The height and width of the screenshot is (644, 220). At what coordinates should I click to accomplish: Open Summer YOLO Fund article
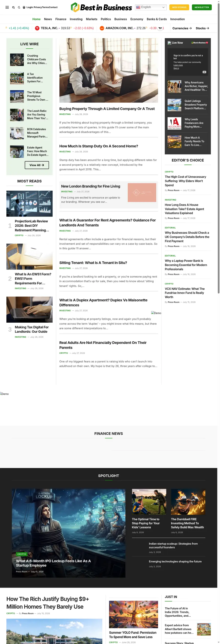coord(132,635)
